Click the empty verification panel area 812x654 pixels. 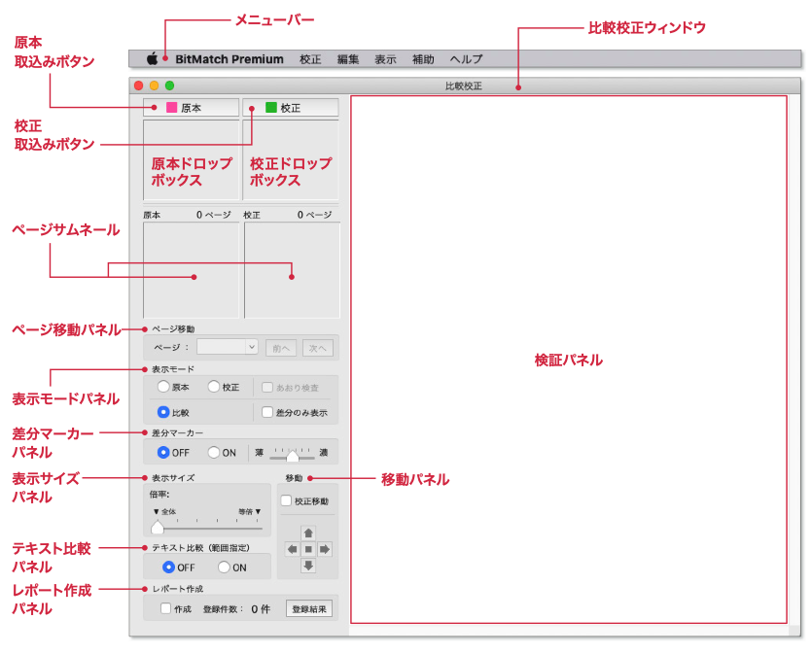coord(569,360)
